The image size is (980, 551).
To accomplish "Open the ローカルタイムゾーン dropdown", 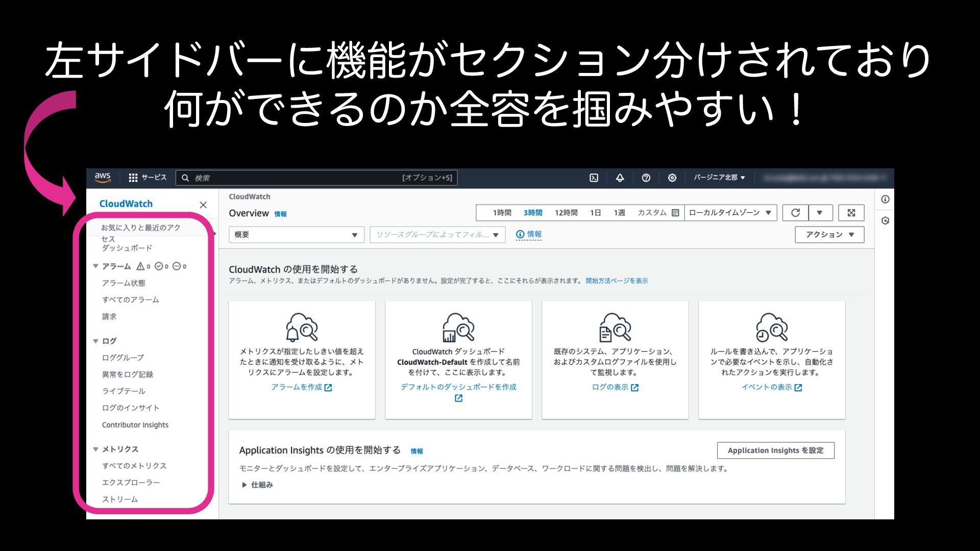I will (729, 213).
